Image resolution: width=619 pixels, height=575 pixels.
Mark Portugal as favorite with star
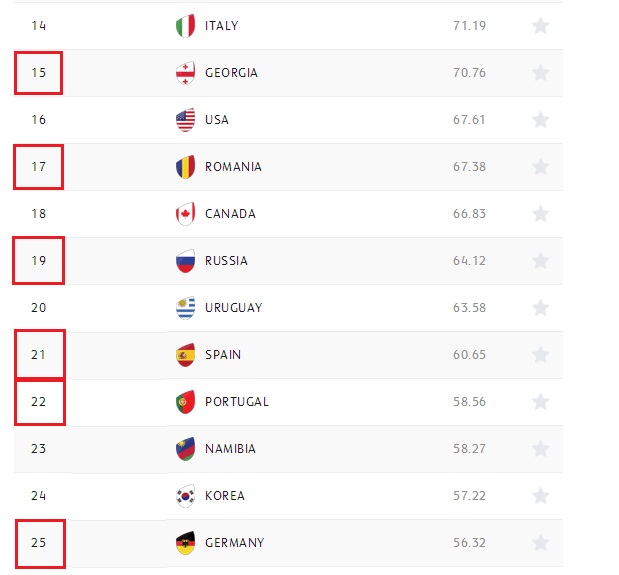(x=540, y=402)
